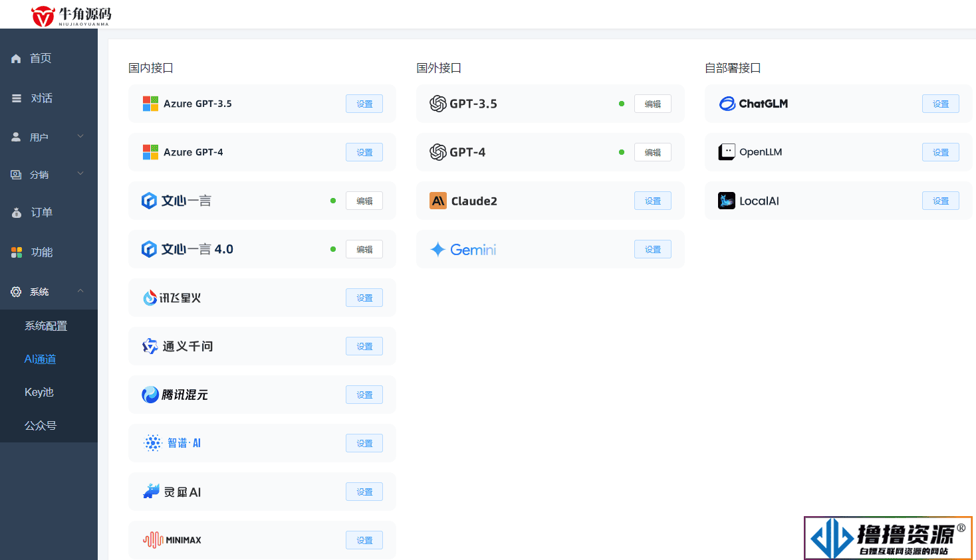The width and height of the screenshot is (976, 560).
Task: Click the 文心一言 4.0 hexagon logo
Action: pos(149,249)
